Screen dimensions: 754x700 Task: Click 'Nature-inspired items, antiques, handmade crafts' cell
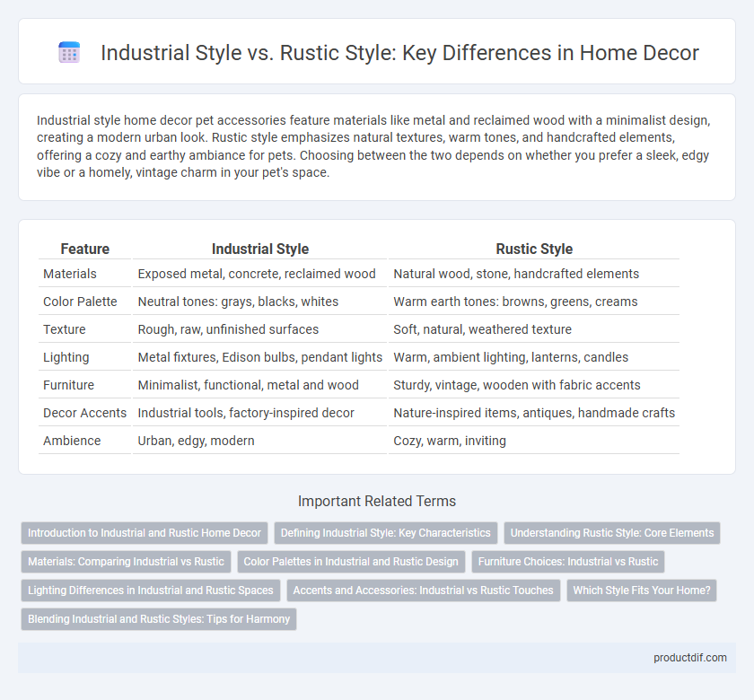[534, 413]
